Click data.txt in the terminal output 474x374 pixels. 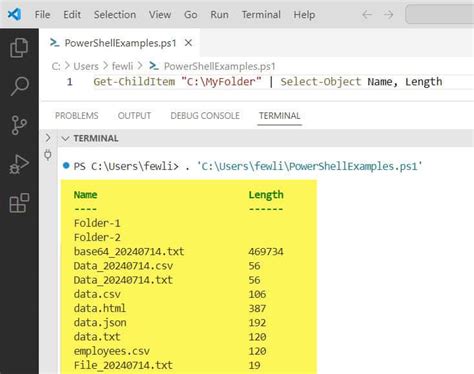coord(97,337)
